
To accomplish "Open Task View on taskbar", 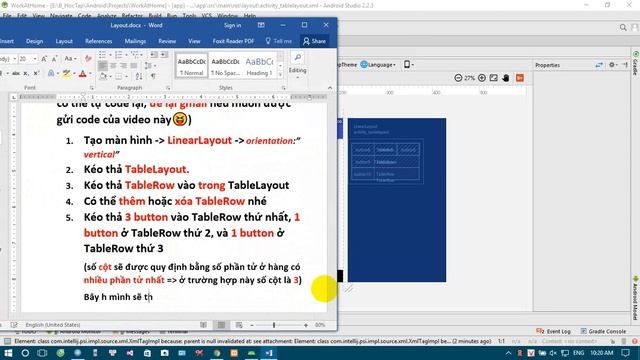I will pos(42,353).
